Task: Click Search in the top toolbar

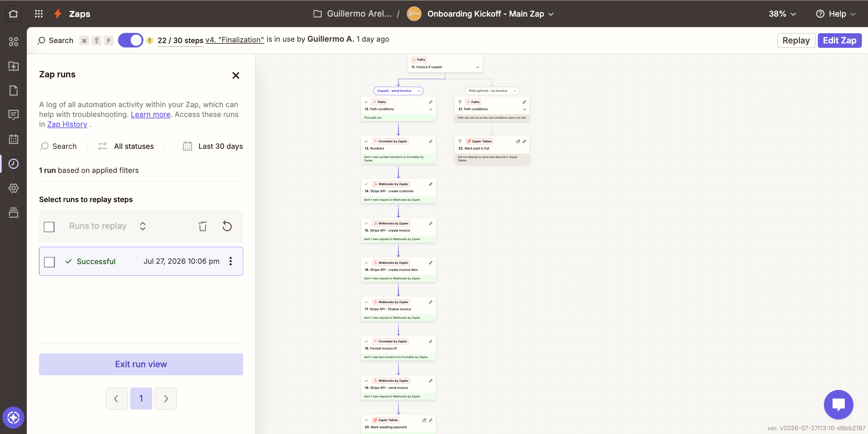Action: [56, 41]
